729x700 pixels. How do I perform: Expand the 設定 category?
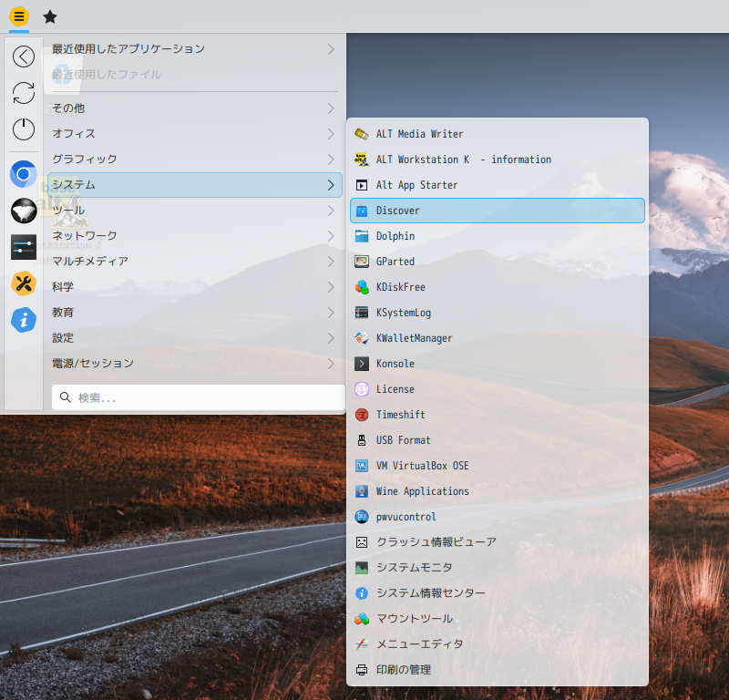coord(195,338)
